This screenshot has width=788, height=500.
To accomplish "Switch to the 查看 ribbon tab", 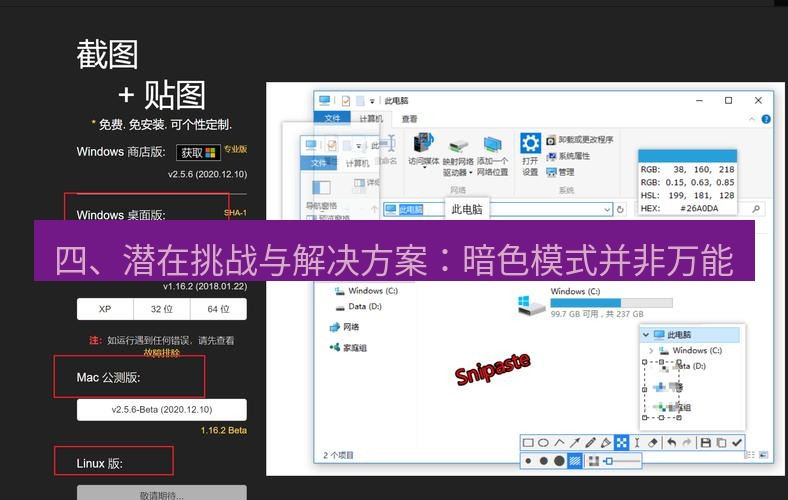I will [x=409, y=119].
